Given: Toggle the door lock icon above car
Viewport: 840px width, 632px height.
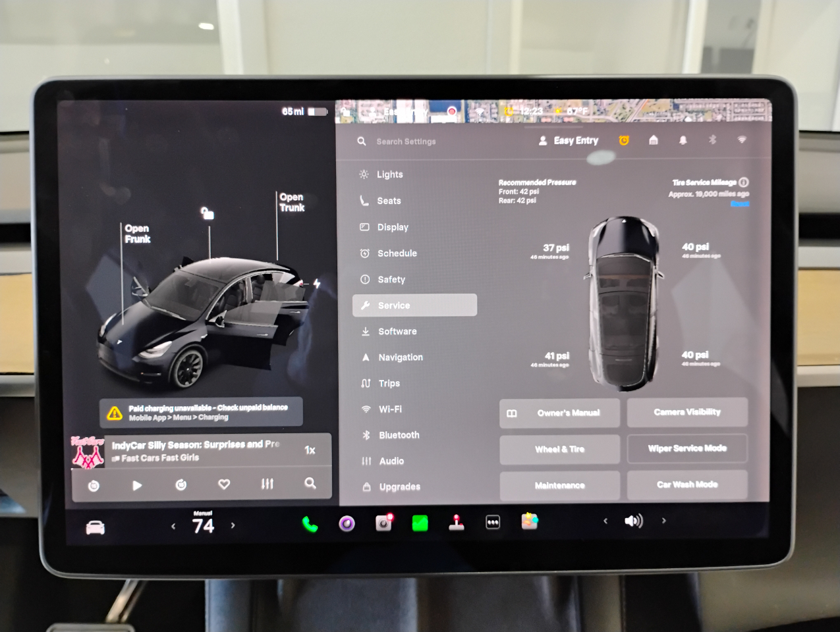Looking at the screenshot, I should click(x=208, y=213).
